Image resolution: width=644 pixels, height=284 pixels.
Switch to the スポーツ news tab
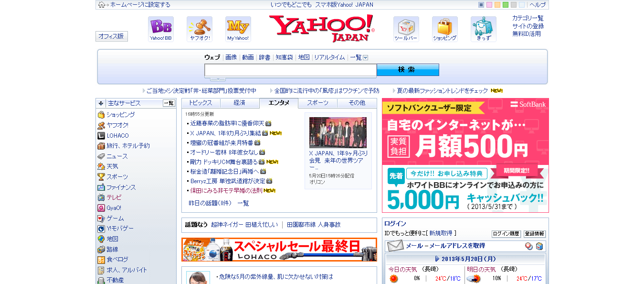point(318,103)
